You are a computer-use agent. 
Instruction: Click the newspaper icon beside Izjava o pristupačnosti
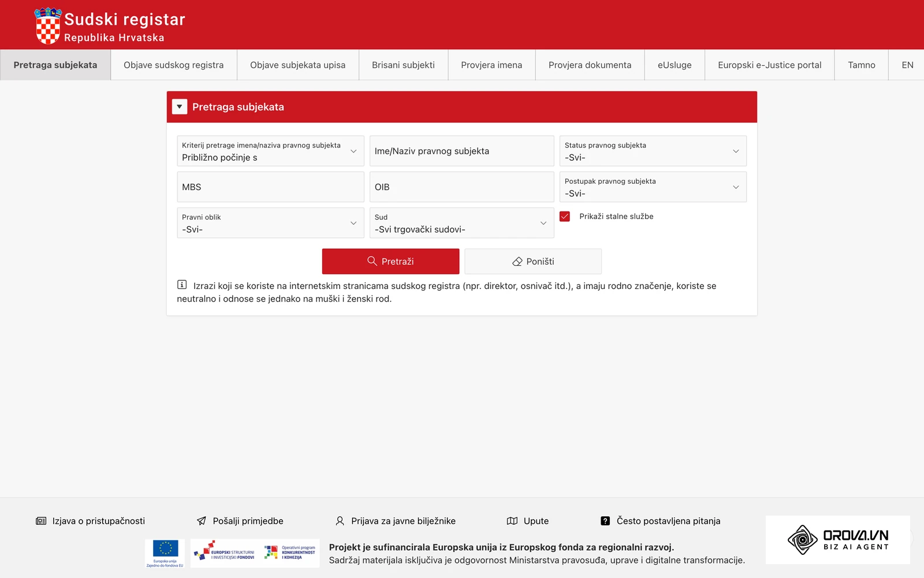click(41, 521)
